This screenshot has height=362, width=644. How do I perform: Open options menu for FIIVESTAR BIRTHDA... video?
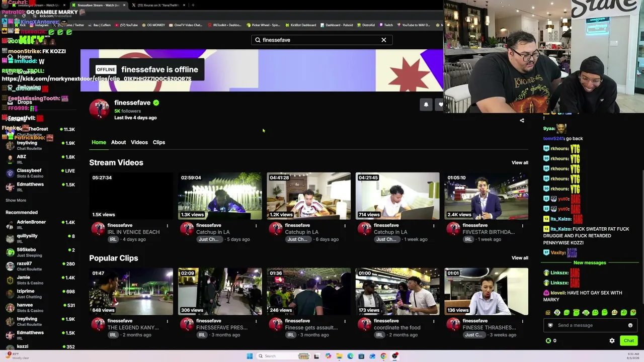(523, 226)
